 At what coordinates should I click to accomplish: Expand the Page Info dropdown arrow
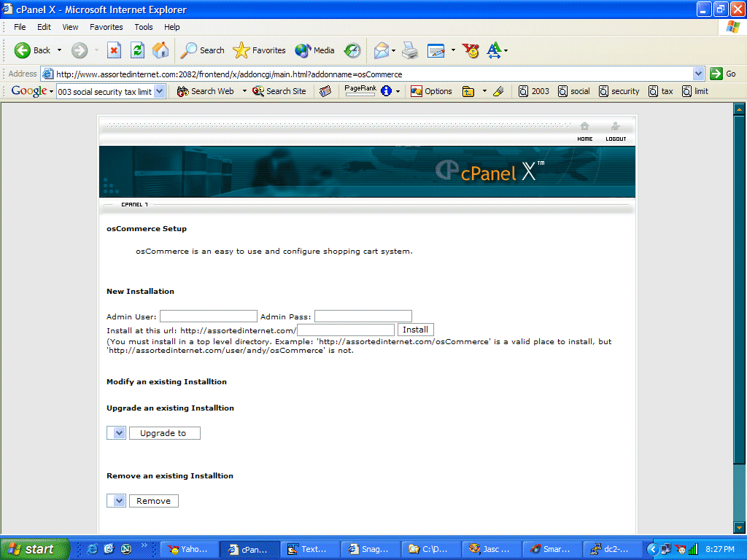pyautogui.click(x=398, y=91)
